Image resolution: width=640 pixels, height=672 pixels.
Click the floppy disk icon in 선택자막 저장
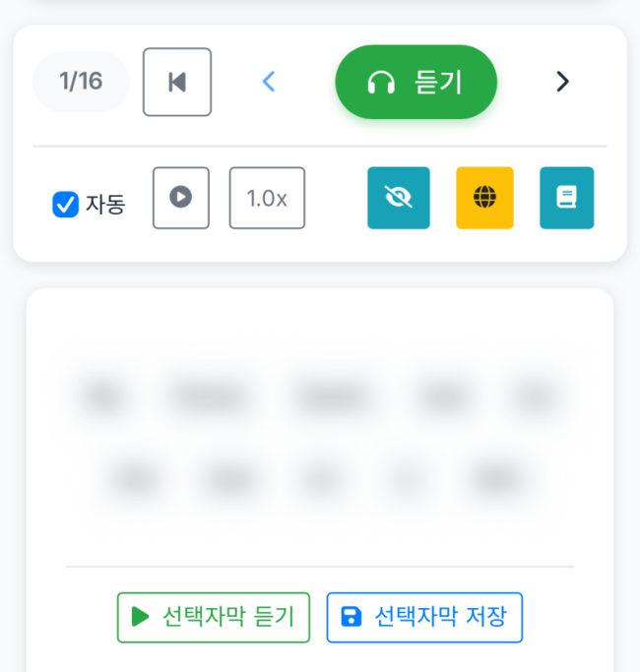tap(351, 617)
